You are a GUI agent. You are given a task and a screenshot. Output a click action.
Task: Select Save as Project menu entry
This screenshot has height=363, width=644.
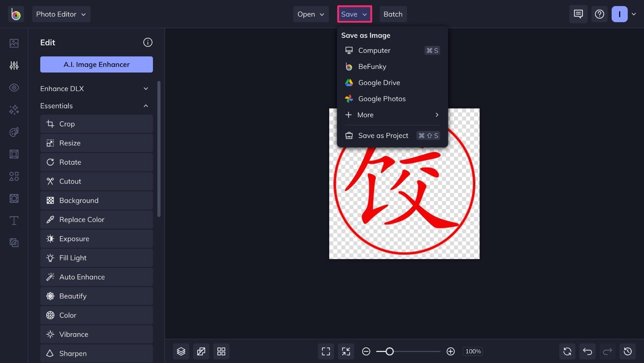pyautogui.click(x=383, y=135)
